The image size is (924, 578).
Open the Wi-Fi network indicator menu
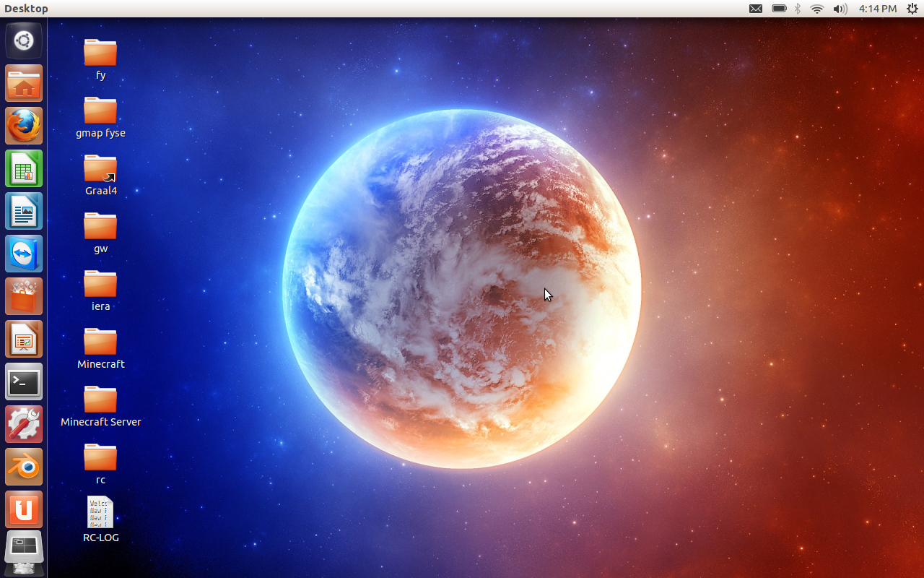[x=817, y=9]
